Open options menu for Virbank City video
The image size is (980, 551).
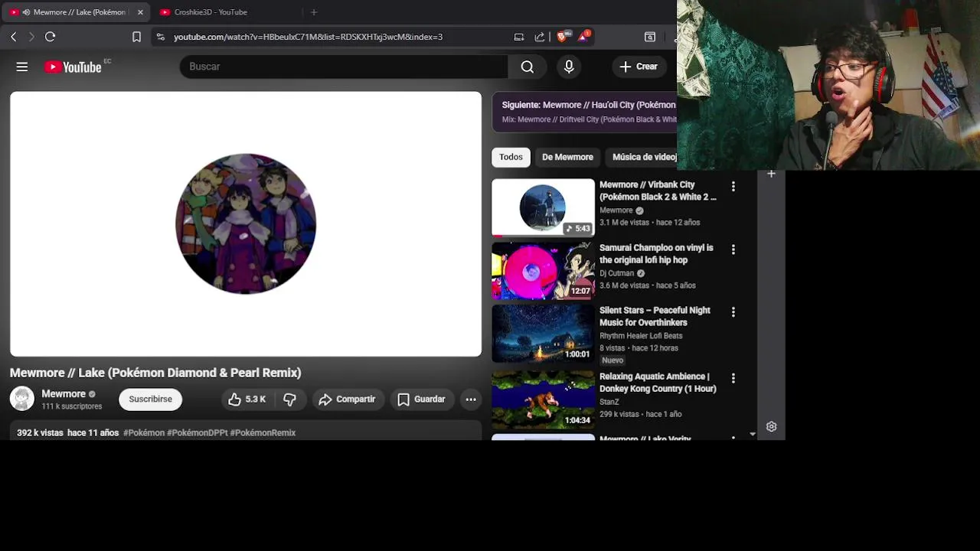[x=733, y=187]
